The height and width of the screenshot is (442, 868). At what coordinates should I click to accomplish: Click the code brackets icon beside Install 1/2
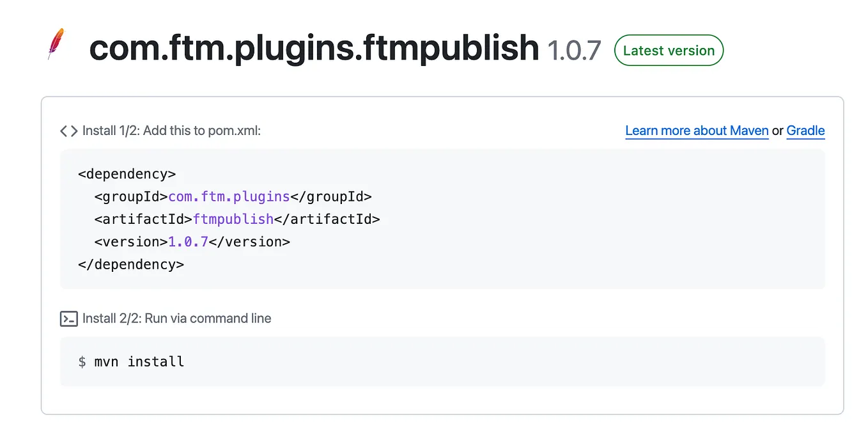click(x=68, y=130)
